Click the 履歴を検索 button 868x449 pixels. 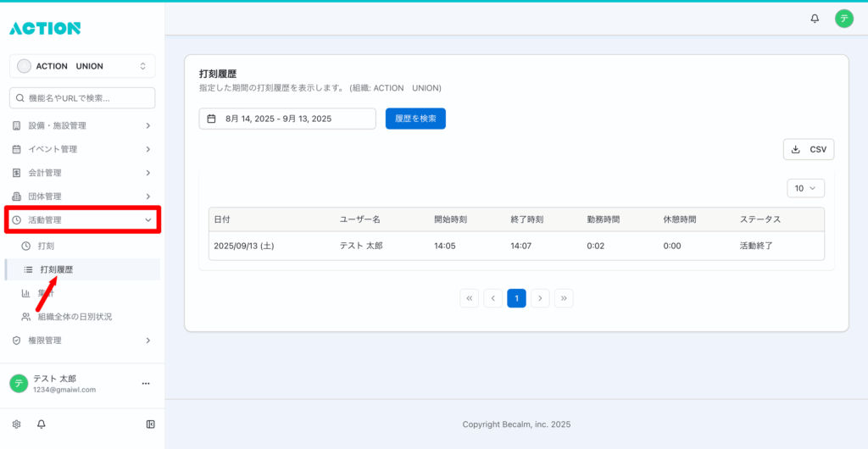[x=415, y=119]
